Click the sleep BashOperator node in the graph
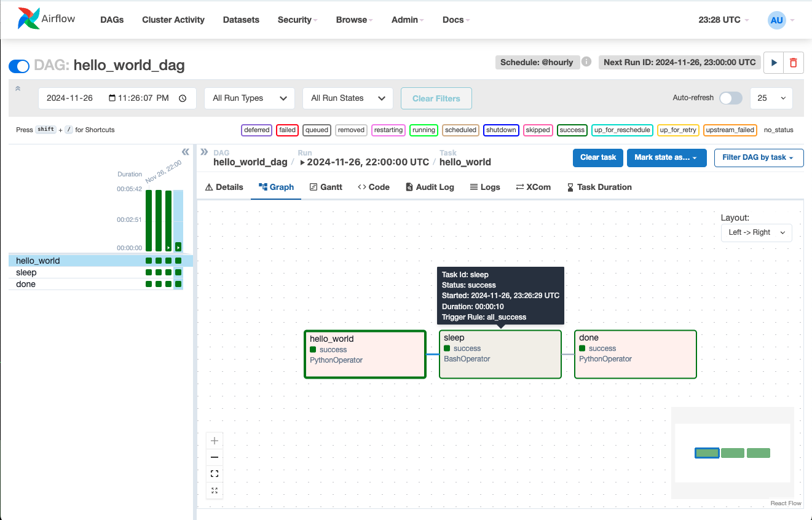Image resolution: width=812 pixels, height=520 pixels. coord(500,354)
